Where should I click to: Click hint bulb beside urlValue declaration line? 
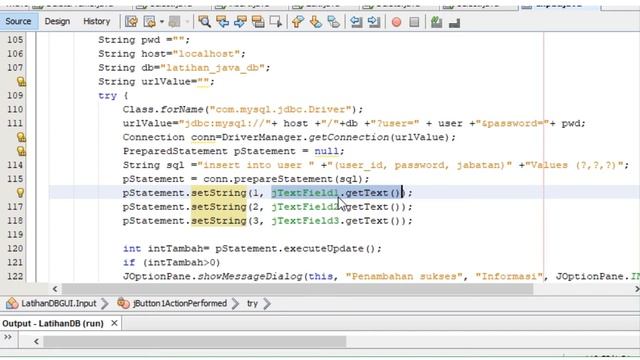click(x=21, y=82)
